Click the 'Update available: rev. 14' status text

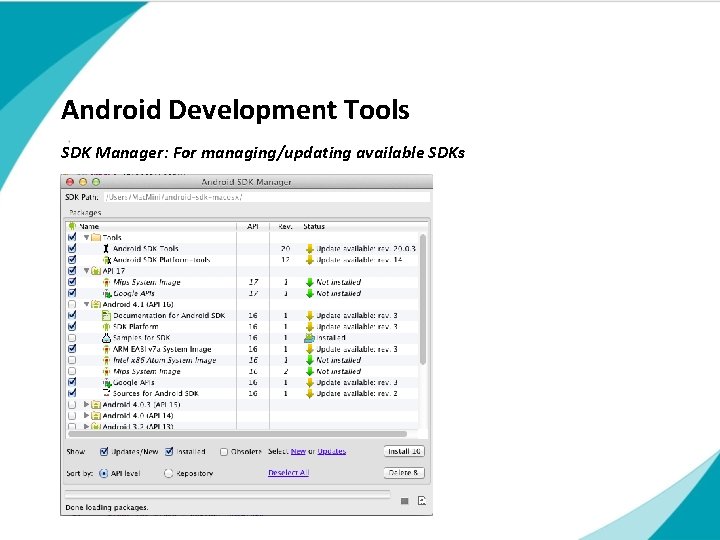tap(360, 260)
